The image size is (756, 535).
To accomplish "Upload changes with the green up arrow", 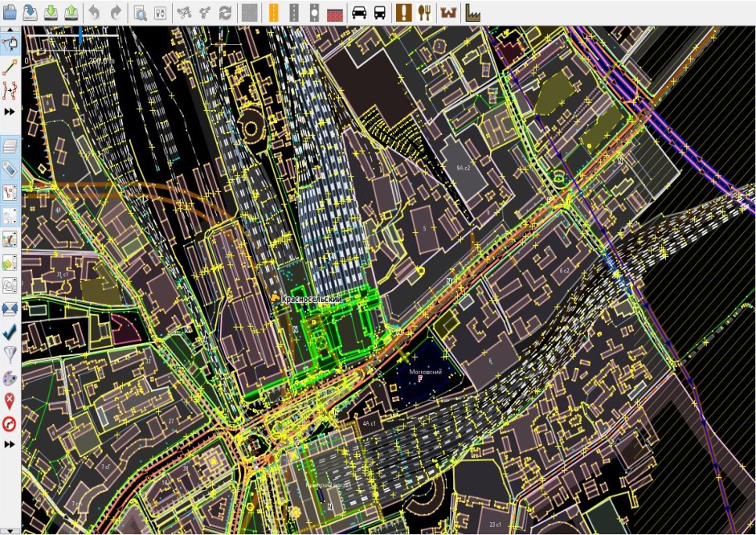I will pos(71,12).
